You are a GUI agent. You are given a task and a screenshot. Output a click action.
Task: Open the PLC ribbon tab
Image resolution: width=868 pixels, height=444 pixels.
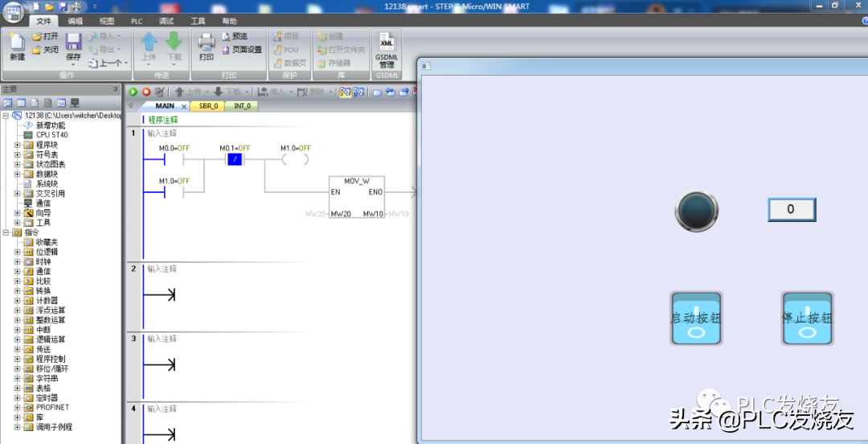[x=137, y=21]
